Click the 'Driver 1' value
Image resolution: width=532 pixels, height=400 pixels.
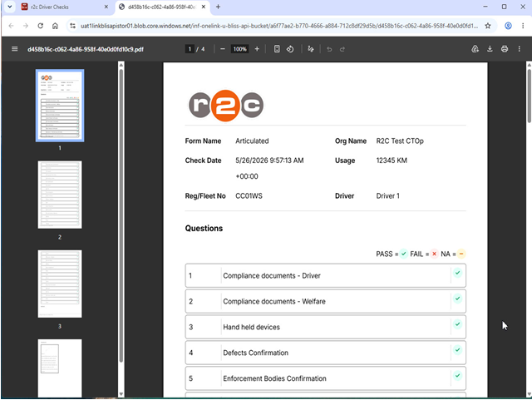[x=388, y=196]
